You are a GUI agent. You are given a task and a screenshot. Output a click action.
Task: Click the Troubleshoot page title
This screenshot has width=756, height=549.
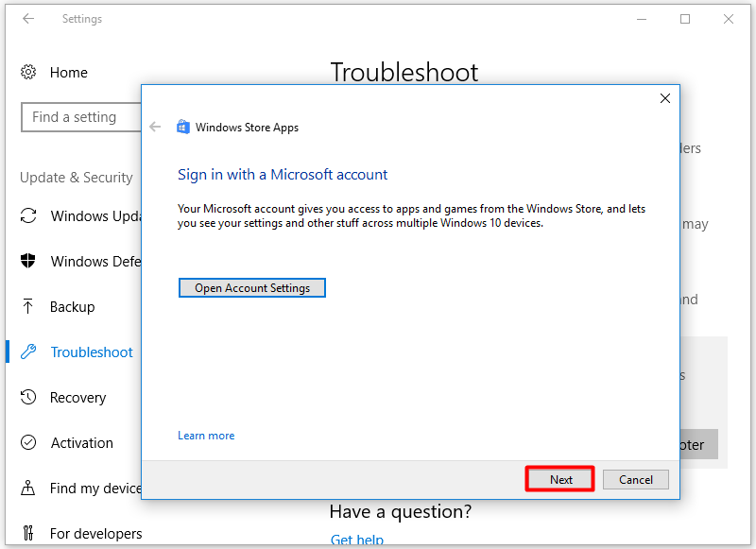coord(404,73)
